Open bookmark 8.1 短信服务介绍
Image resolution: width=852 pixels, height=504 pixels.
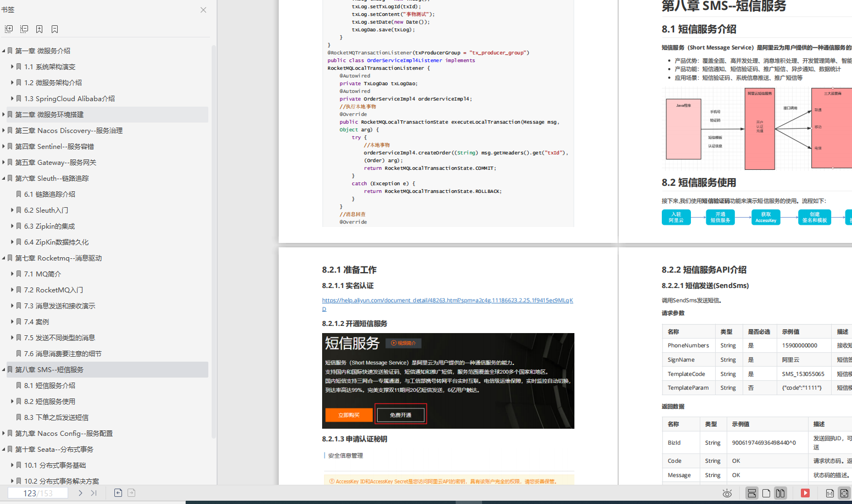click(x=49, y=385)
